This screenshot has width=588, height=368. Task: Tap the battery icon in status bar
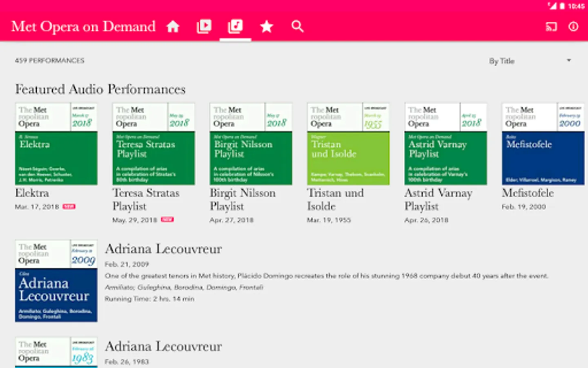coord(562,6)
